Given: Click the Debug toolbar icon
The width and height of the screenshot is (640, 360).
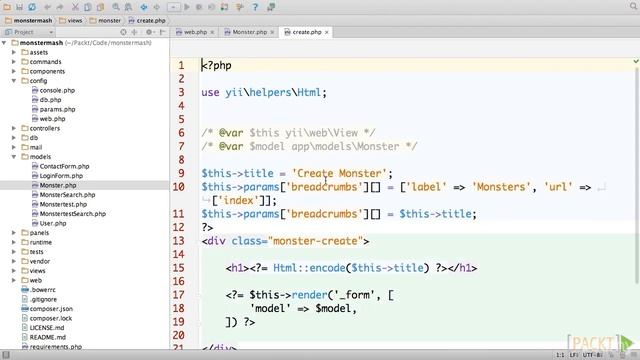Looking at the screenshot, I should 199,7.
